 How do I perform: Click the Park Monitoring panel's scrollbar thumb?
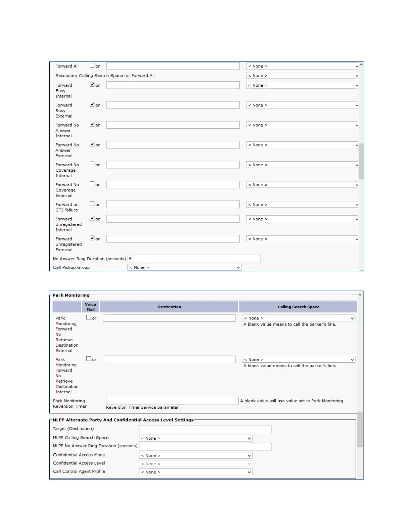(x=360, y=430)
